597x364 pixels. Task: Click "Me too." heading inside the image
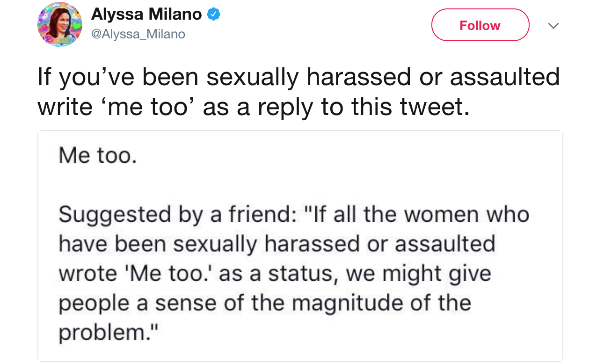(98, 156)
